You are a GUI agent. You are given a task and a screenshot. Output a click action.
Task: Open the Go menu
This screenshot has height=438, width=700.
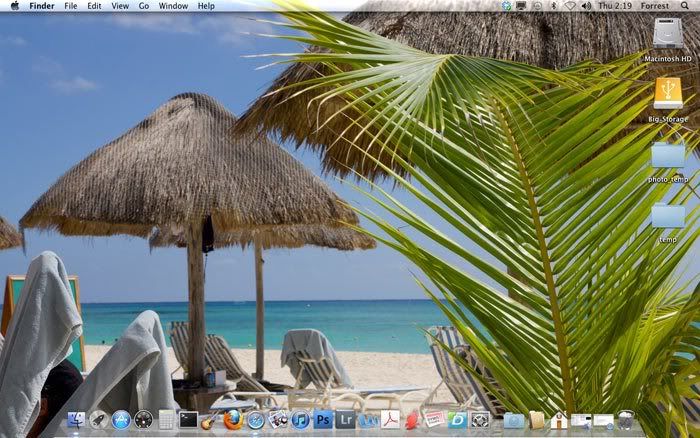144,6
